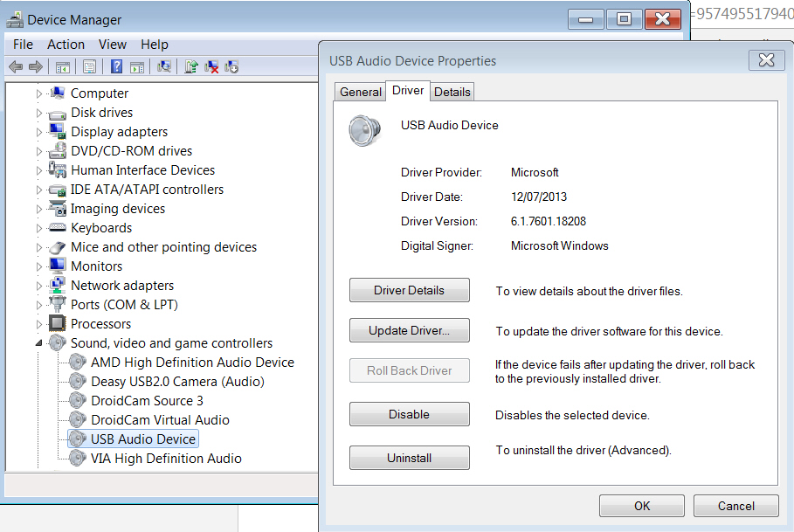Click the Roll Back Driver button
The image size is (794, 532).
[x=409, y=370]
